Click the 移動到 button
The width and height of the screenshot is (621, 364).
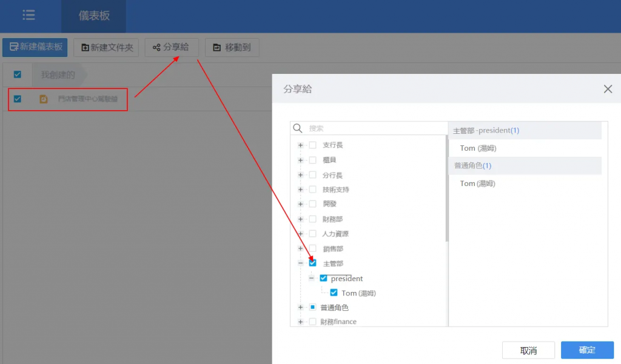coord(232,47)
